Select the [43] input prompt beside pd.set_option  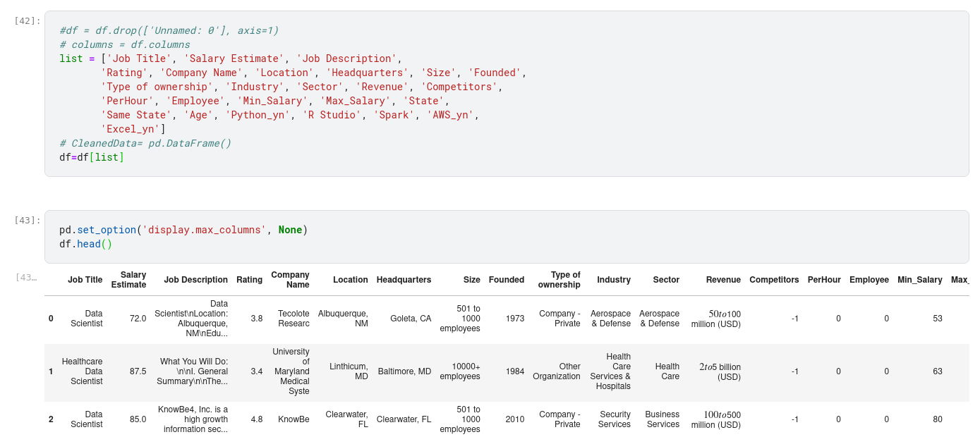27,220
